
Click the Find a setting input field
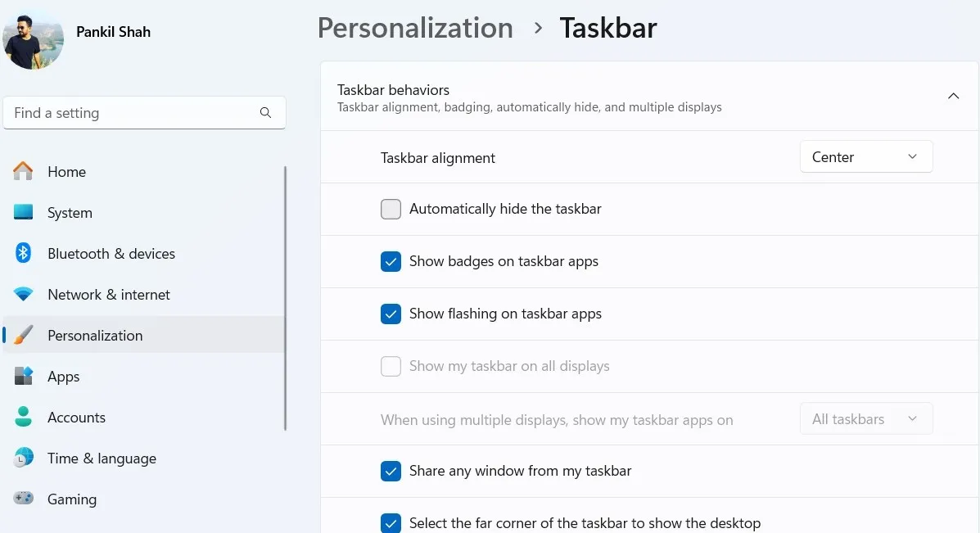tap(131, 112)
